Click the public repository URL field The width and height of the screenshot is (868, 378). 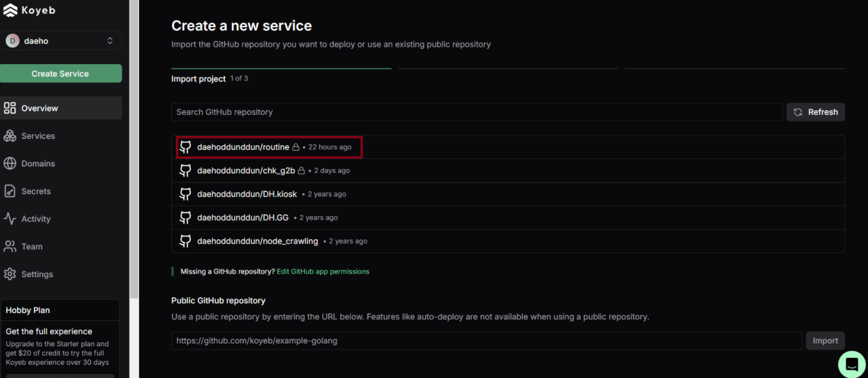487,341
